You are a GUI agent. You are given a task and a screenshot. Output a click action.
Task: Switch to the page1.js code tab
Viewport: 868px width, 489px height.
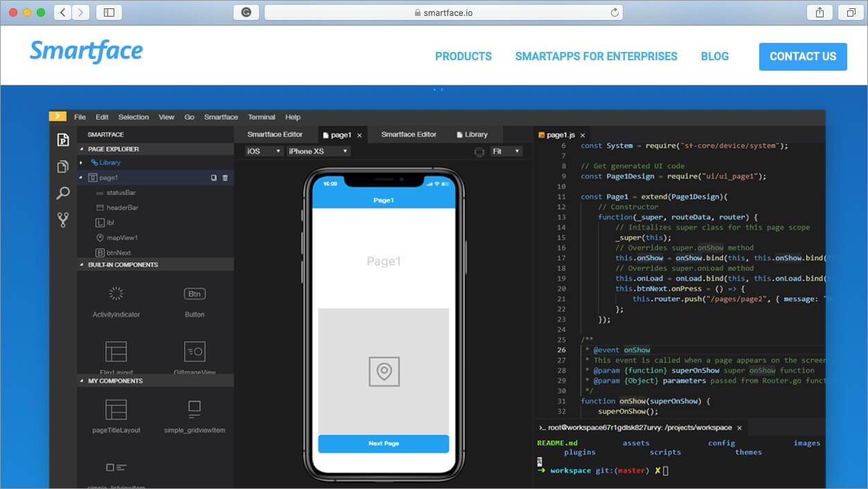(x=560, y=135)
